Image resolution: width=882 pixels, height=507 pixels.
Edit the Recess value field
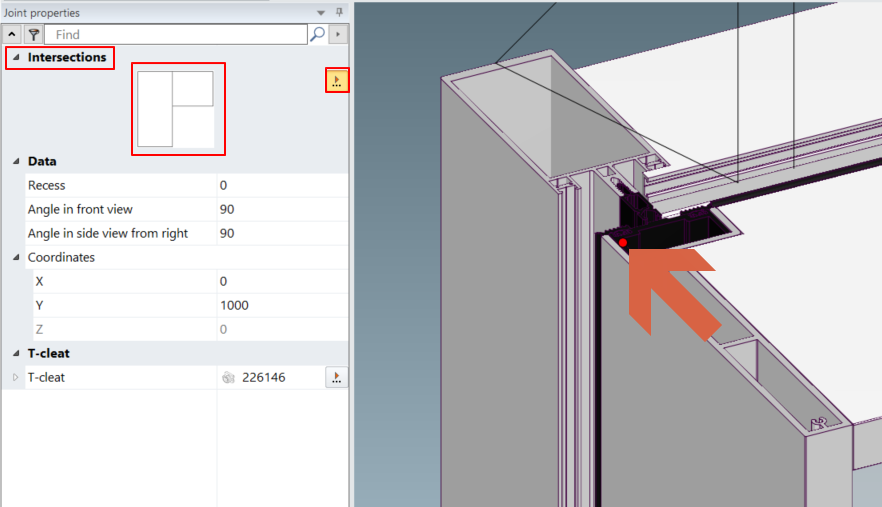pyautogui.click(x=280, y=185)
